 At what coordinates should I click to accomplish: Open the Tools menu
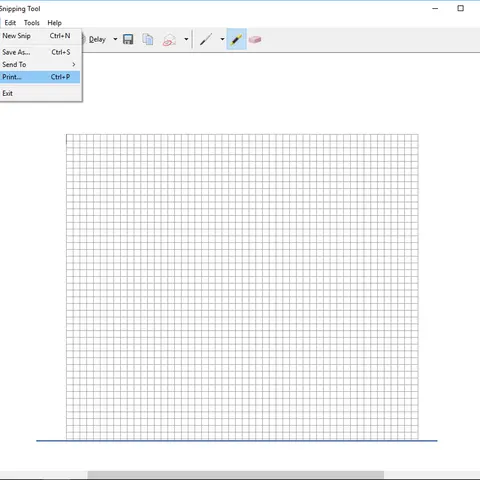(x=32, y=23)
